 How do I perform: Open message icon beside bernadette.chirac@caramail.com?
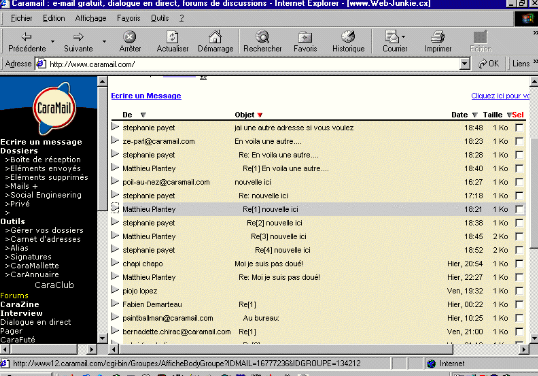(x=115, y=331)
